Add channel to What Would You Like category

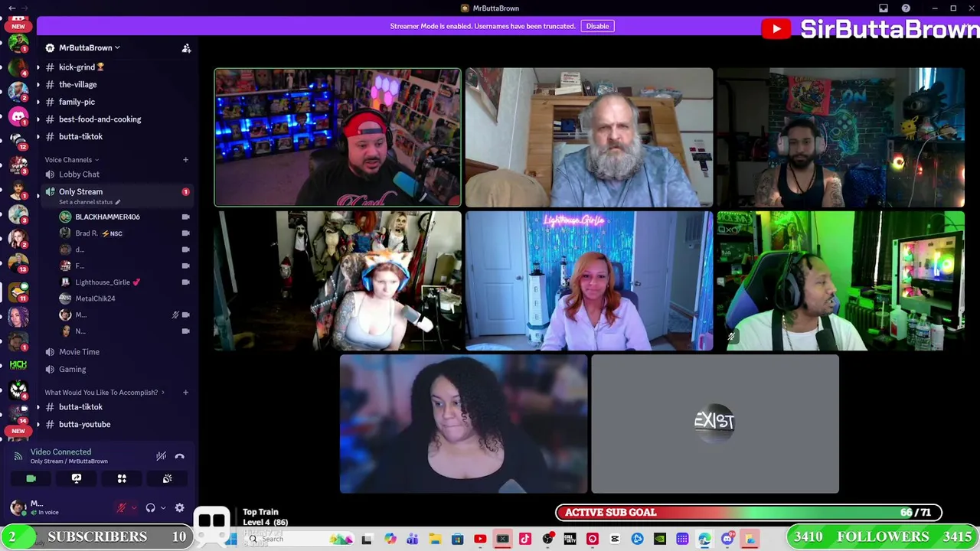pos(185,393)
